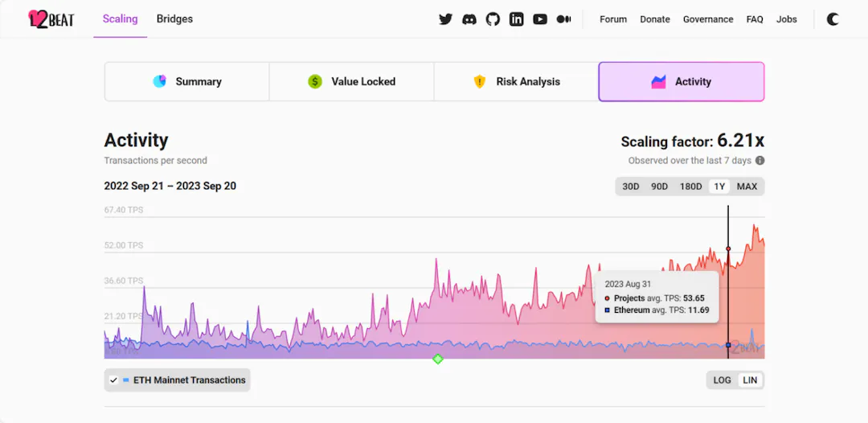
Task: Open the Twitter social icon
Action: pyautogui.click(x=445, y=19)
